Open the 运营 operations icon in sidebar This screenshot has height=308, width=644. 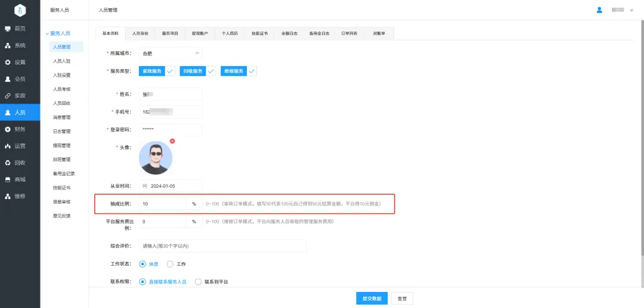click(8, 146)
